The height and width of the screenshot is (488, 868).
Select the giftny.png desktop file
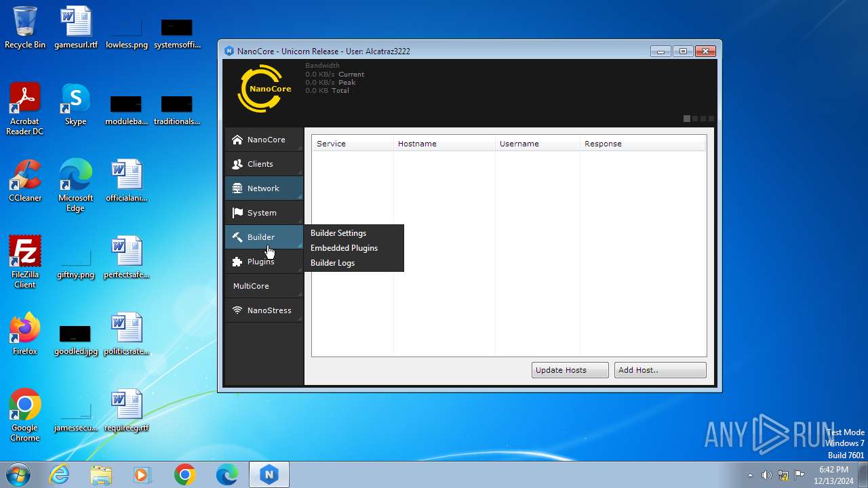(76, 264)
